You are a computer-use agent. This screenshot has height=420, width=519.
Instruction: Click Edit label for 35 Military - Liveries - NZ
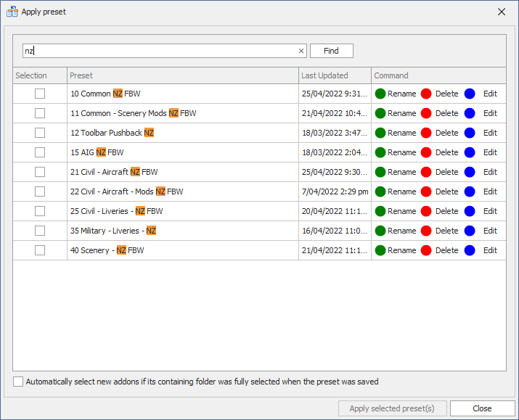pos(490,231)
